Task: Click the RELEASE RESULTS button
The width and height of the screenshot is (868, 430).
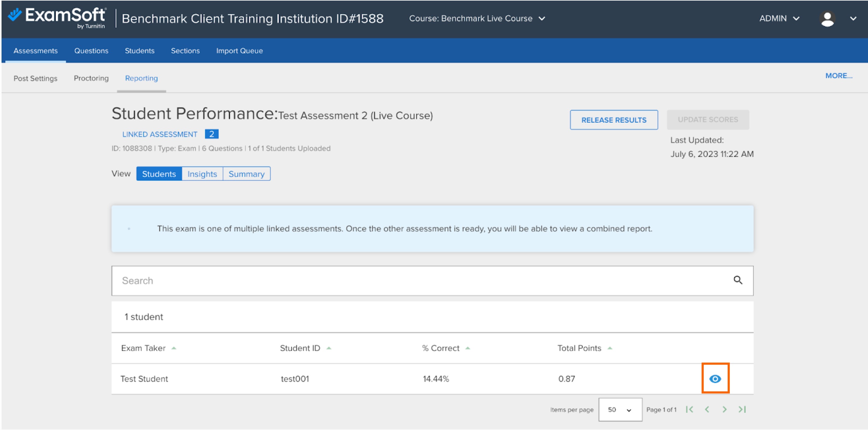Action: [614, 120]
